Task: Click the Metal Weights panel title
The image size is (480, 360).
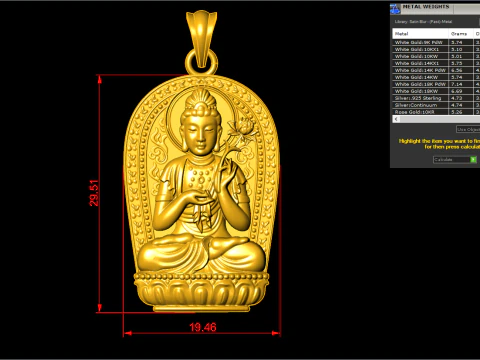Action: pyautogui.click(x=426, y=7)
